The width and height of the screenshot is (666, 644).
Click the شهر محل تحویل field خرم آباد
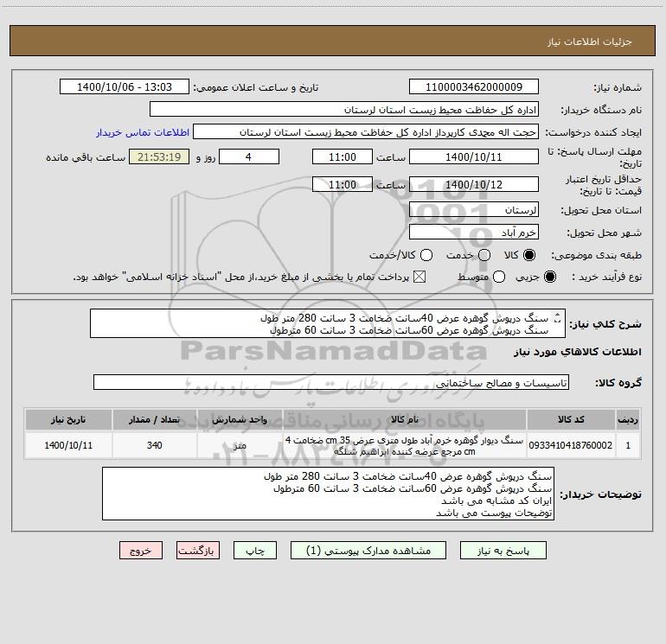(474, 232)
